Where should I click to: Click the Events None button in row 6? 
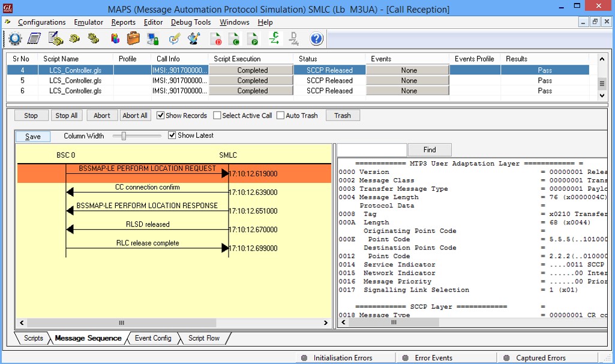407,91
